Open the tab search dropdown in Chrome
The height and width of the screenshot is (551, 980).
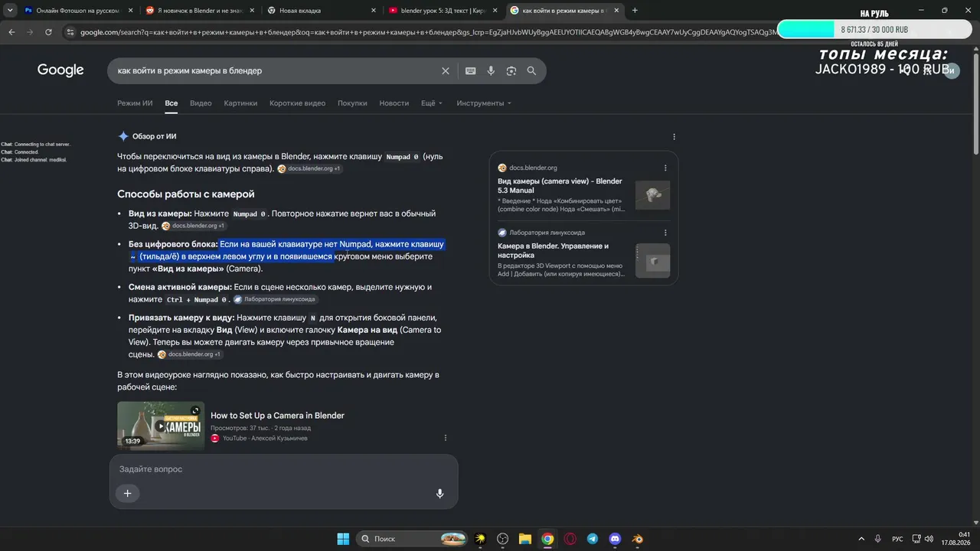coord(10,11)
